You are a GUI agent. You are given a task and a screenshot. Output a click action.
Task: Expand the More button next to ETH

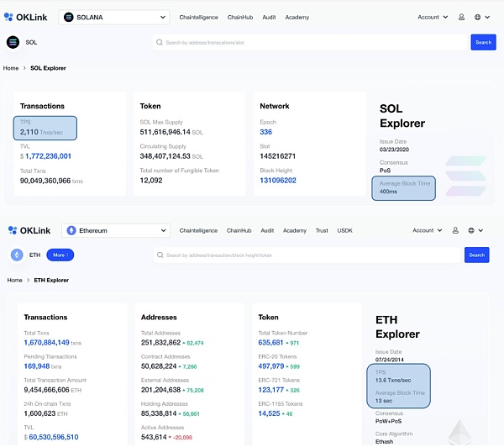pos(60,255)
